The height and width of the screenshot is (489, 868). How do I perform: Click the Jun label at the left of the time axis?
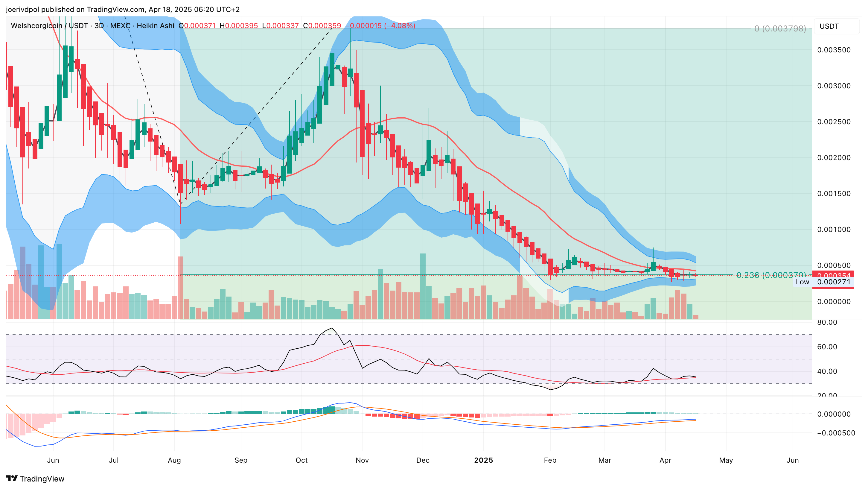tap(53, 460)
